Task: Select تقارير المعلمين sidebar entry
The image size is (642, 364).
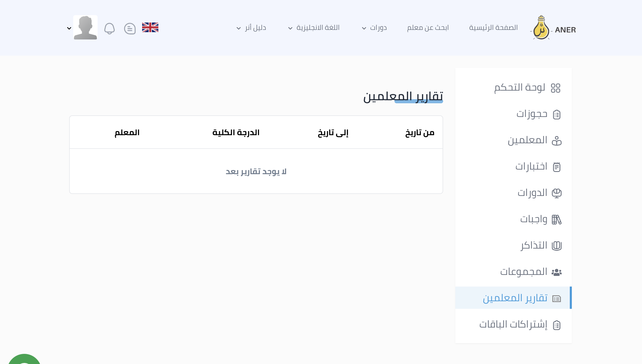Action: [514, 298]
